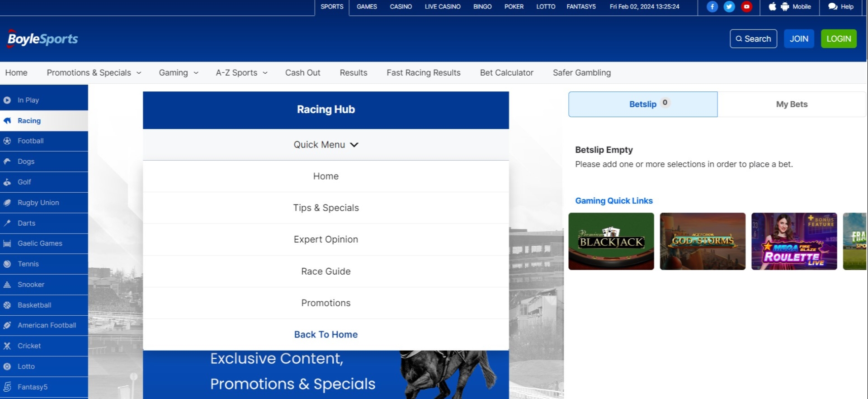The height and width of the screenshot is (399, 868).
Task: Switch to the My Bets tab
Action: click(x=792, y=104)
